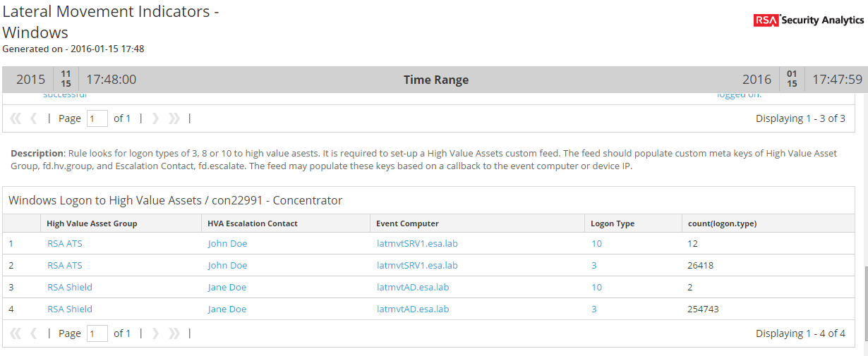
Task: Click first-page icon in upper pagination bar
Action: click(x=16, y=118)
